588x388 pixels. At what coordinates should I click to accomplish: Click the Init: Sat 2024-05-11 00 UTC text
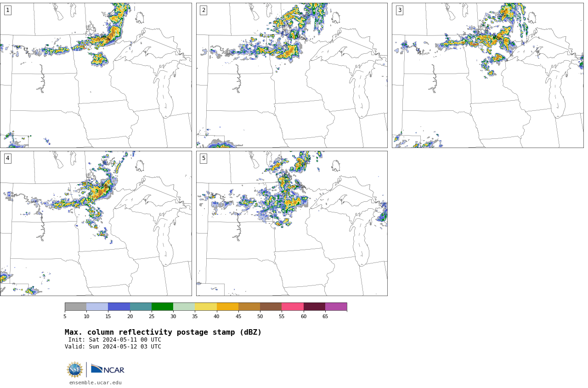pyautogui.click(x=115, y=340)
